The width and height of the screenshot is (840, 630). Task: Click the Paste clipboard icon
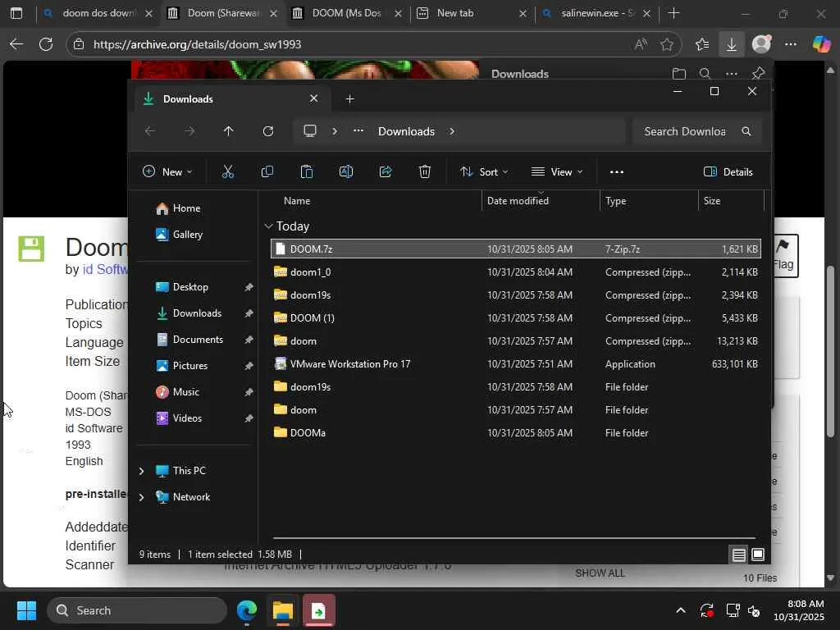pos(307,172)
